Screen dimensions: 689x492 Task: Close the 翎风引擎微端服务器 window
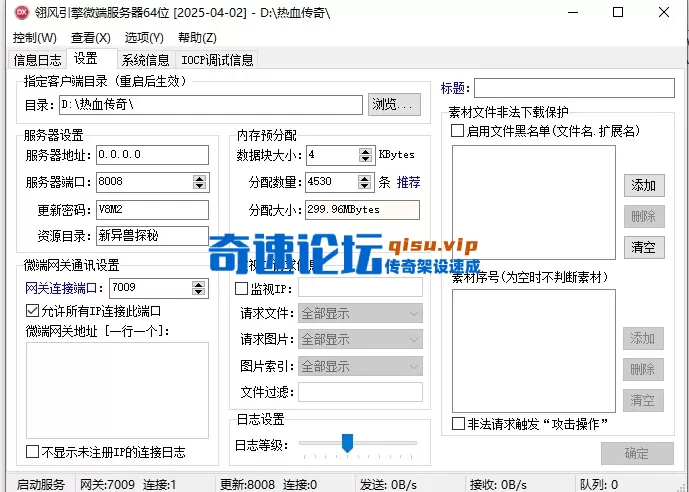point(664,12)
